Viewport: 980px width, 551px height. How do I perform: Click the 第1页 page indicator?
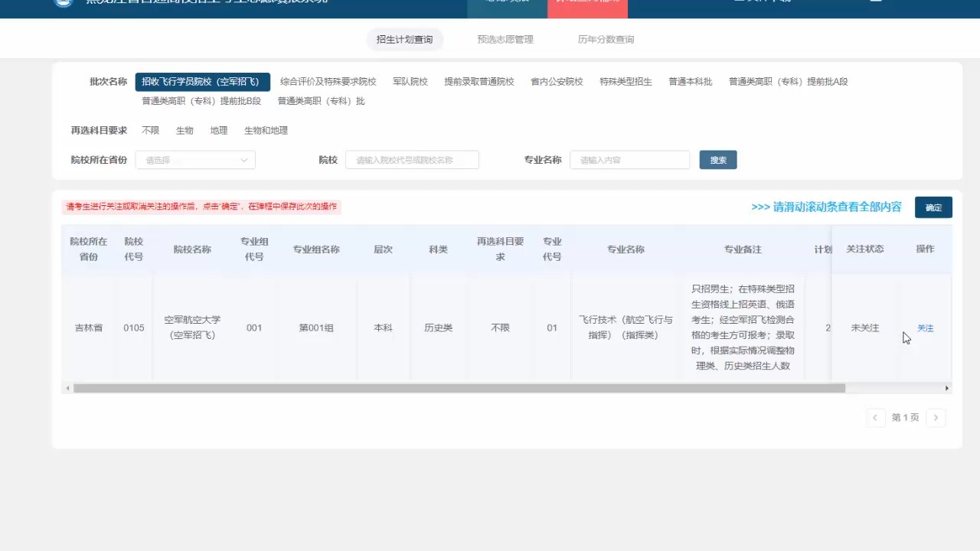pos(905,418)
